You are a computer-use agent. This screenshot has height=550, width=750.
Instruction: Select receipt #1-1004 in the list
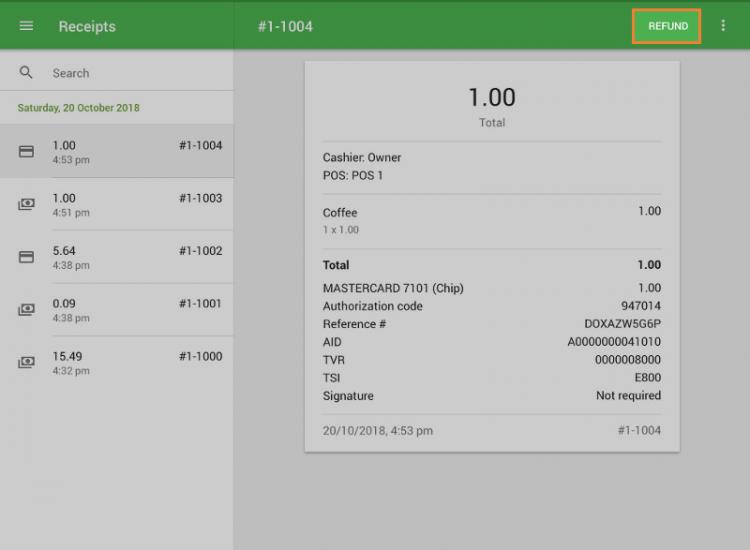[117, 151]
